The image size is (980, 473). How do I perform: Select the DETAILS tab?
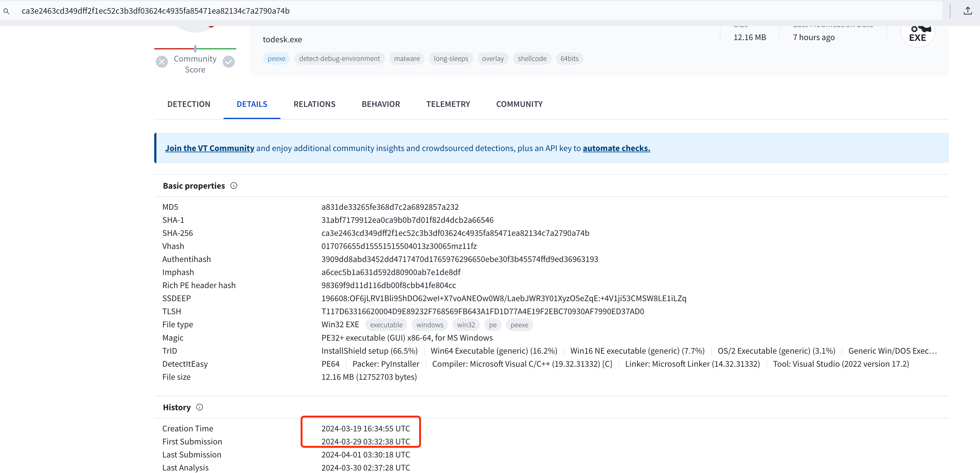pyautogui.click(x=252, y=104)
